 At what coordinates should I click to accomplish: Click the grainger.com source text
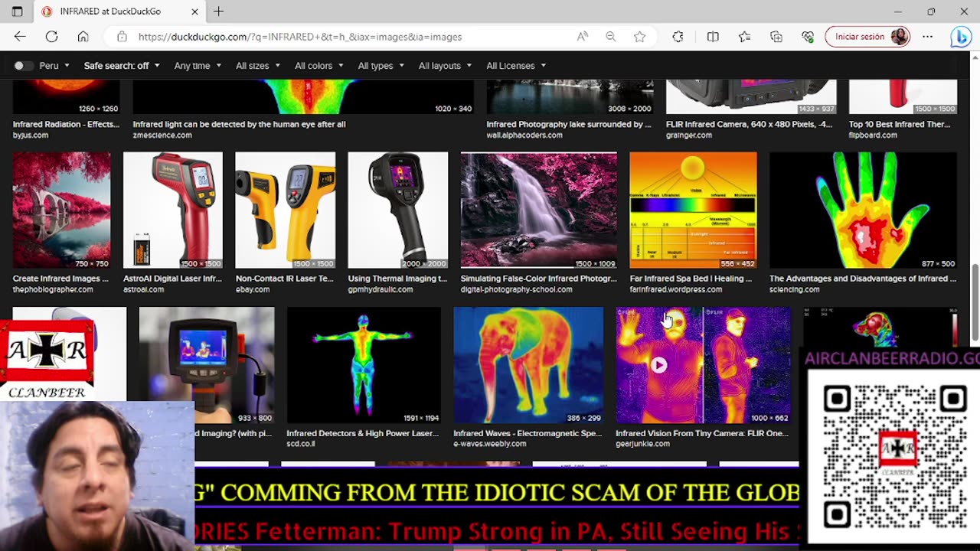689,135
